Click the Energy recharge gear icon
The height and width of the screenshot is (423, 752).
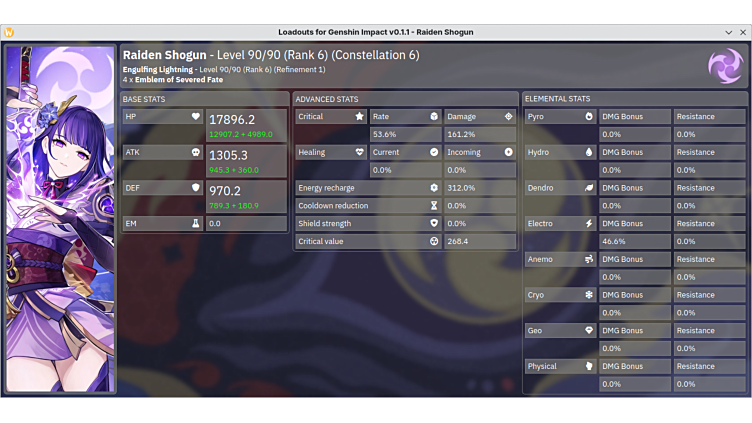coord(434,188)
